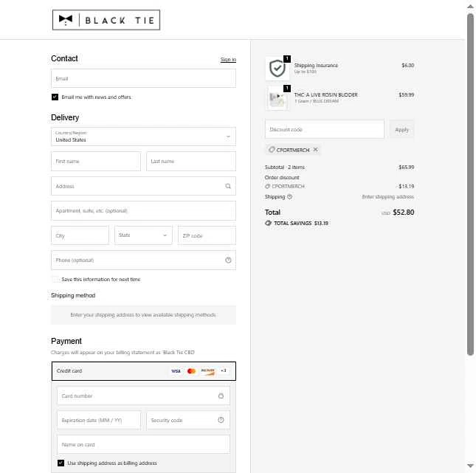Click the page vertical scrollbar thumb
Viewport: 476px width, 473px height.
pos(470,184)
